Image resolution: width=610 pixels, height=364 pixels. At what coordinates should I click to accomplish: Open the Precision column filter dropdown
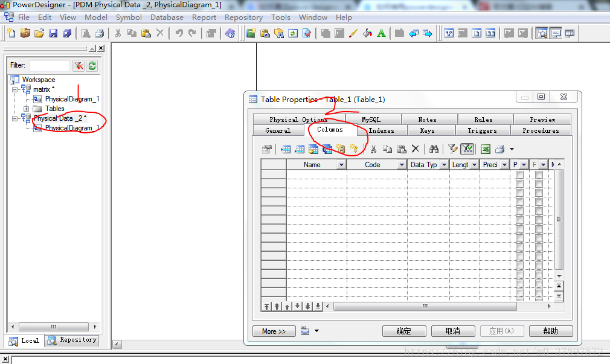tap(504, 165)
